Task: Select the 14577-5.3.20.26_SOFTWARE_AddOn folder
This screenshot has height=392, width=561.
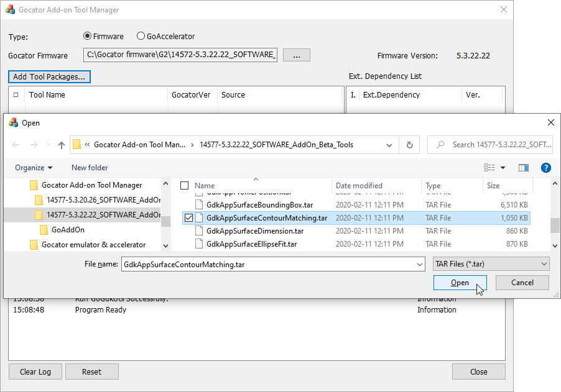Action: point(103,200)
